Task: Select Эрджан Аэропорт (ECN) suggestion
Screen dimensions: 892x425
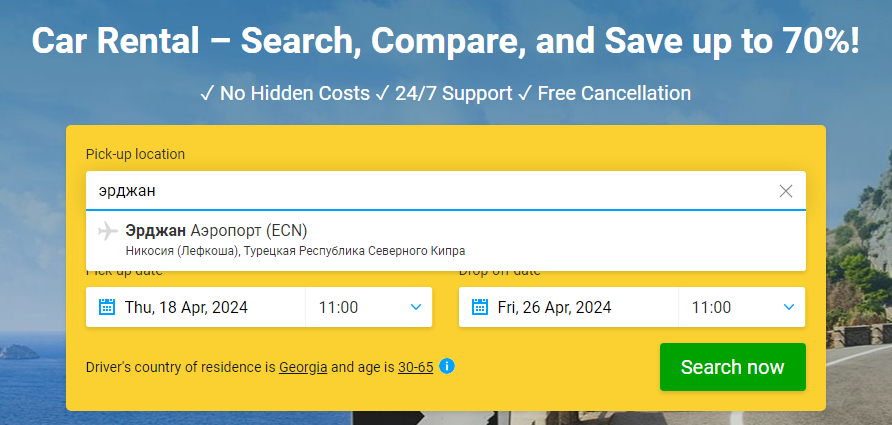Action: coord(216,231)
